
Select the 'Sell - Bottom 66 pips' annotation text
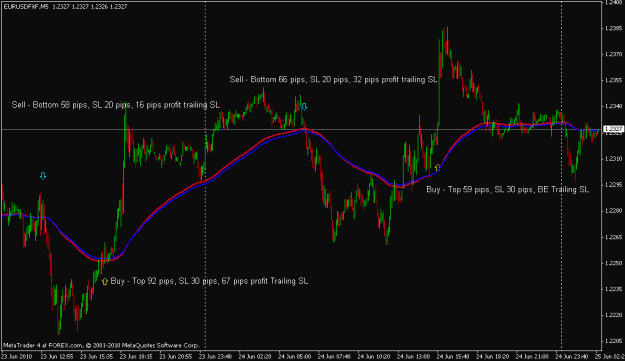[333, 80]
